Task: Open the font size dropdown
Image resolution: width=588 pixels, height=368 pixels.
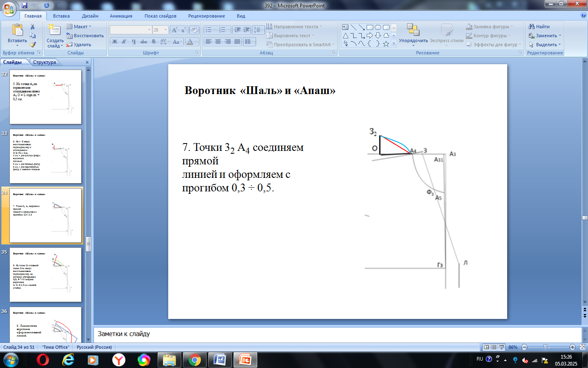Action: click(165, 30)
